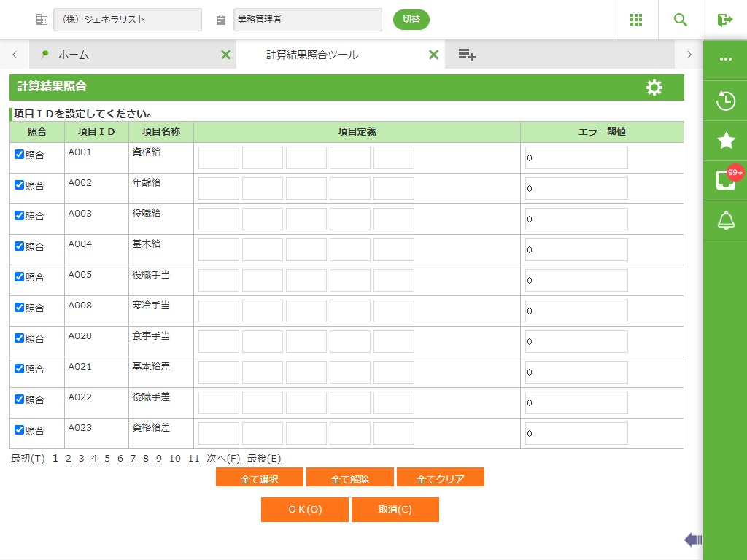Collapse sidebar with purple arrow
Image resolution: width=747 pixels, height=560 pixels.
tap(692, 540)
